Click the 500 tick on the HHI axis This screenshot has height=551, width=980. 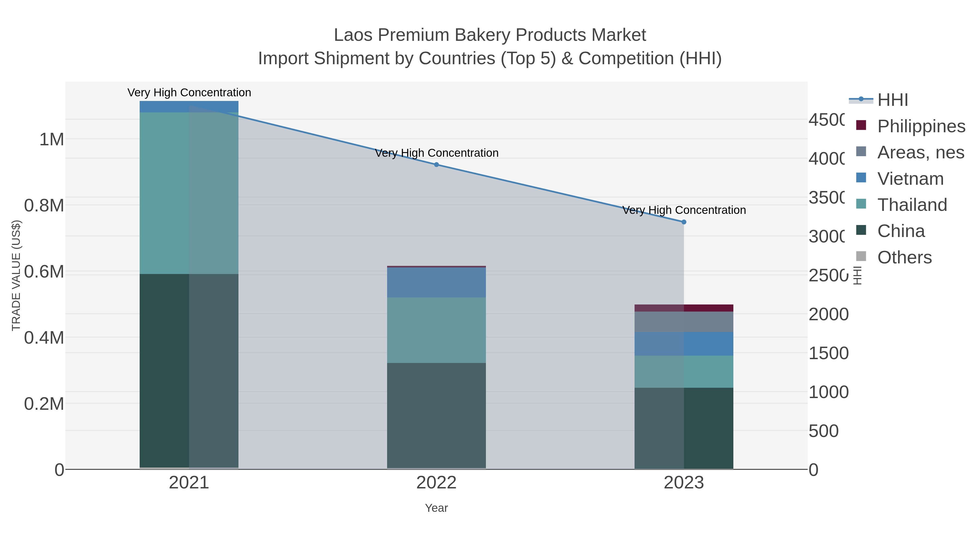point(824,431)
